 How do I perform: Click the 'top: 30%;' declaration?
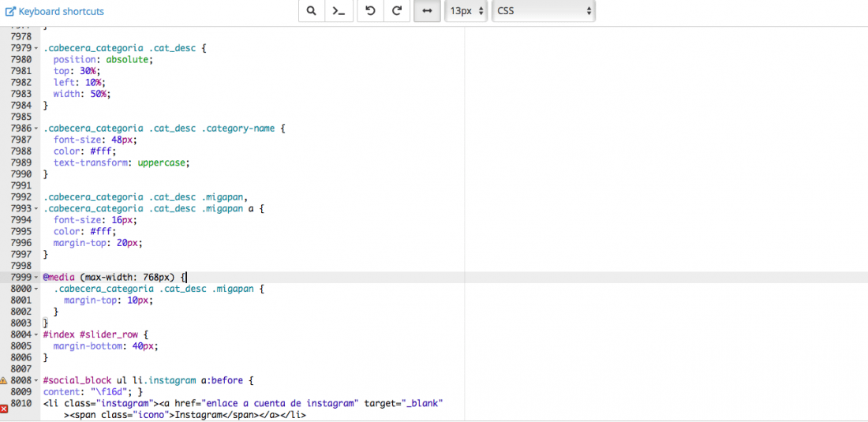pyautogui.click(x=78, y=71)
